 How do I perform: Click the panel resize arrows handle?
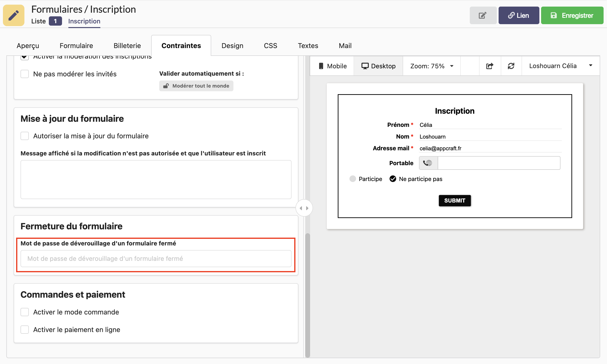click(x=304, y=208)
